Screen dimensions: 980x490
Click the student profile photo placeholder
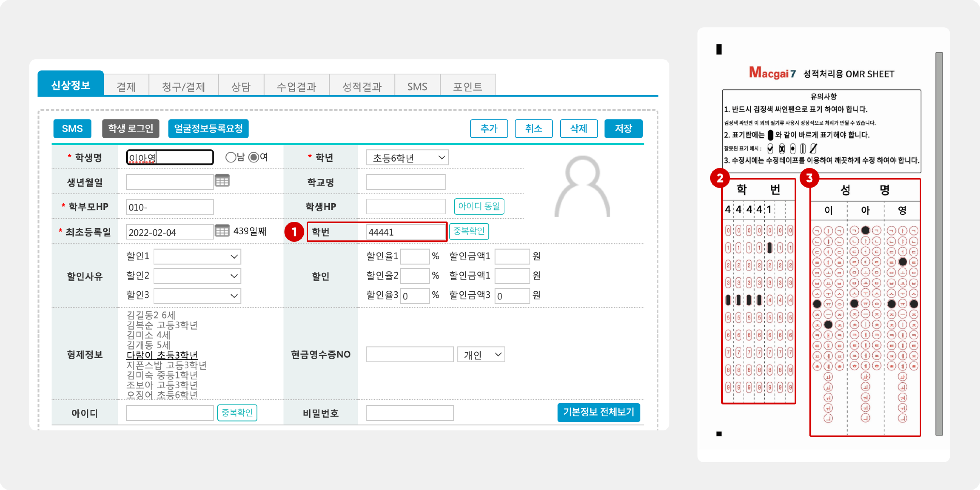coord(582,187)
